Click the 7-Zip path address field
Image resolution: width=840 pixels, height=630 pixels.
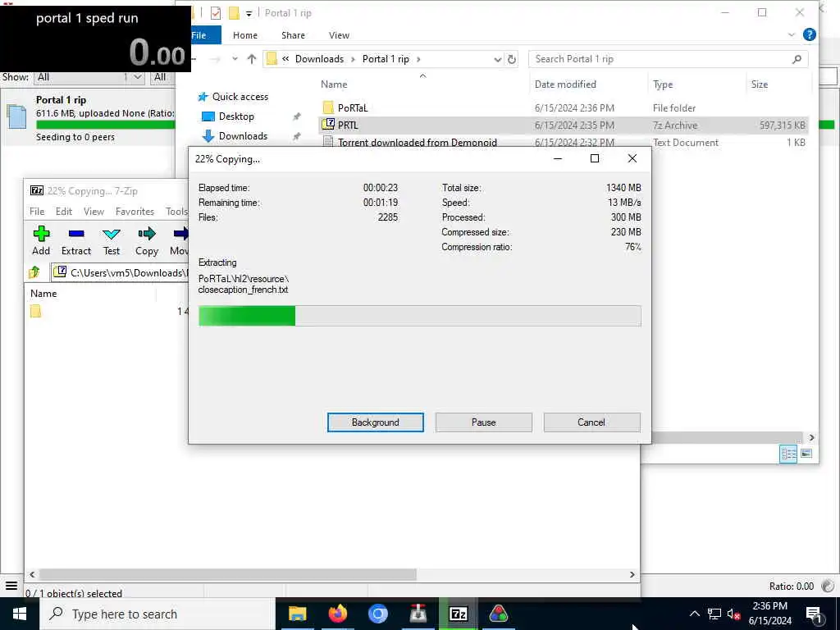pyautogui.click(x=121, y=272)
